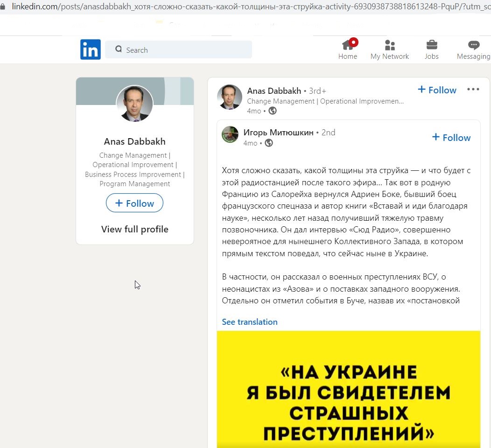Image resolution: width=491 pixels, height=448 pixels.
Task: Open the three-dots post options menu
Action: coord(473,90)
